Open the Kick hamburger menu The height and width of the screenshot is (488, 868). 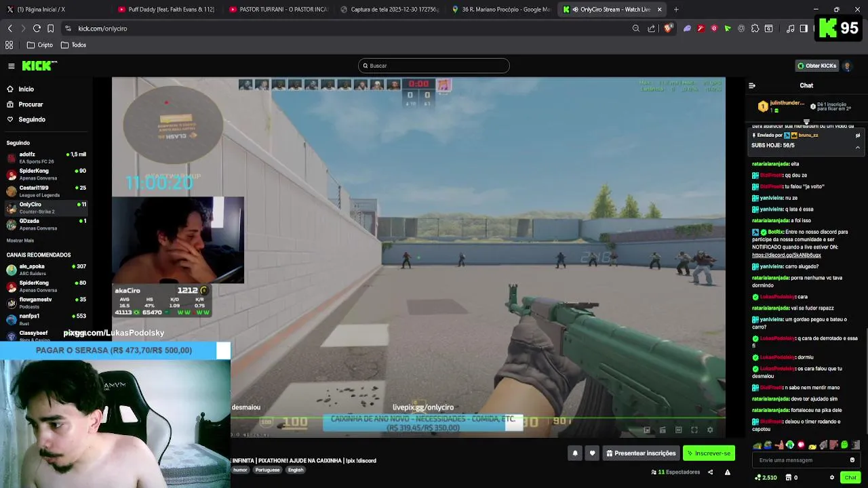[x=12, y=66]
